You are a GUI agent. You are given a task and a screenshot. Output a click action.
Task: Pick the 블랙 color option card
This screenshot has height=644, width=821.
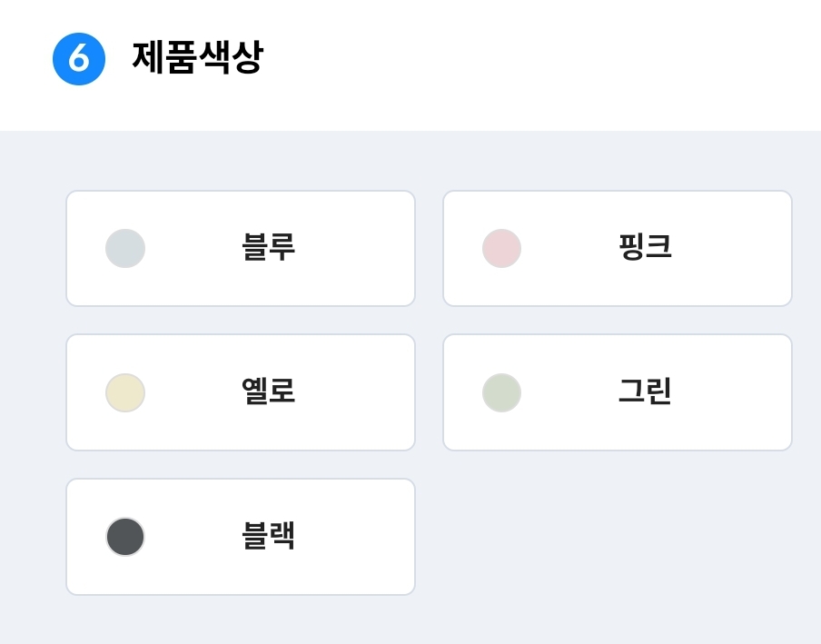pyautogui.click(x=241, y=537)
